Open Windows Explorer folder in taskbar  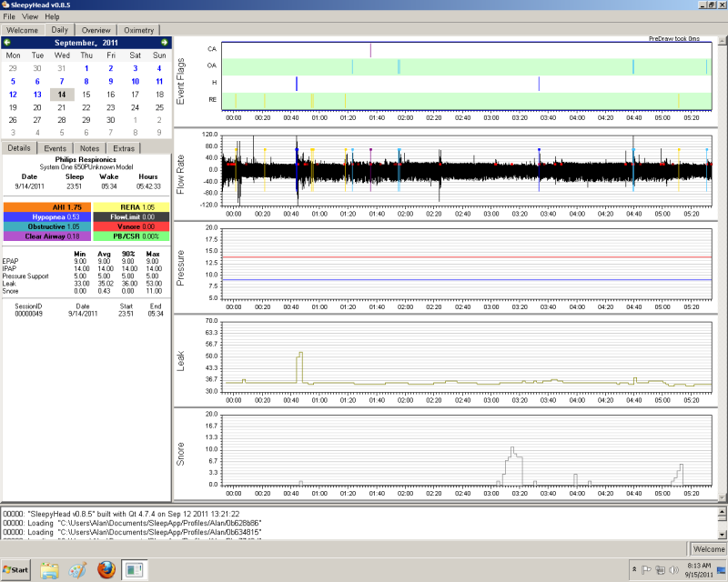click(x=49, y=570)
